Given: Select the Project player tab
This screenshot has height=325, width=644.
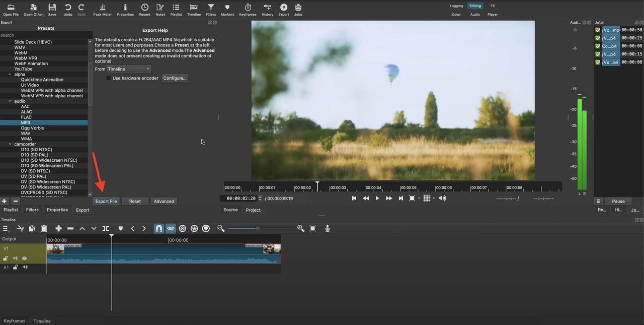Looking at the screenshot, I should (x=253, y=210).
